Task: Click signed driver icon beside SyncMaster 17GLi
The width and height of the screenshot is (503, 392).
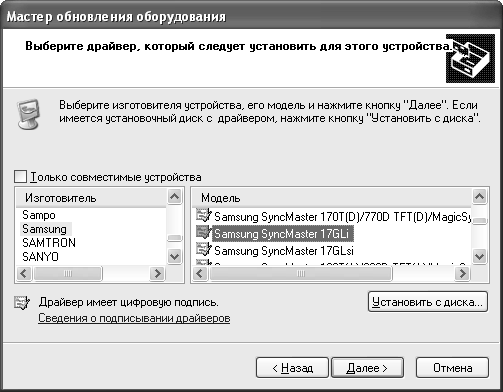Action: click(x=204, y=232)
